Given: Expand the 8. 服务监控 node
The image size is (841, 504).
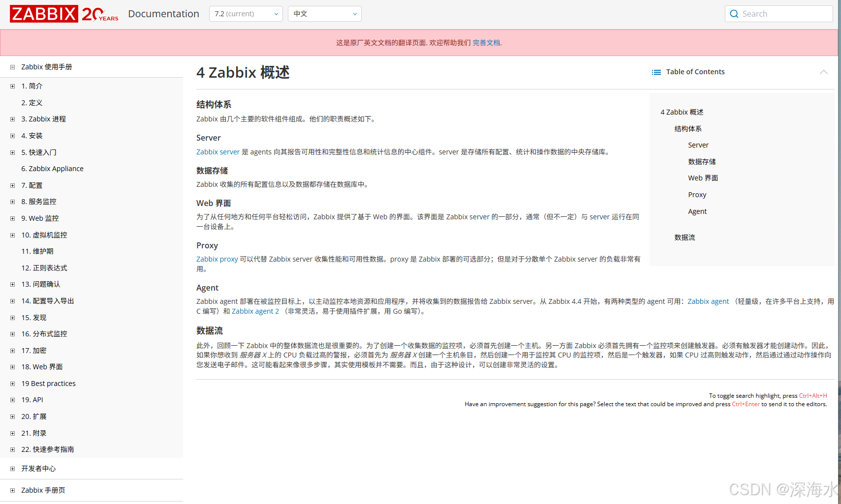Looking at the screenshot, I should point(13,202).
